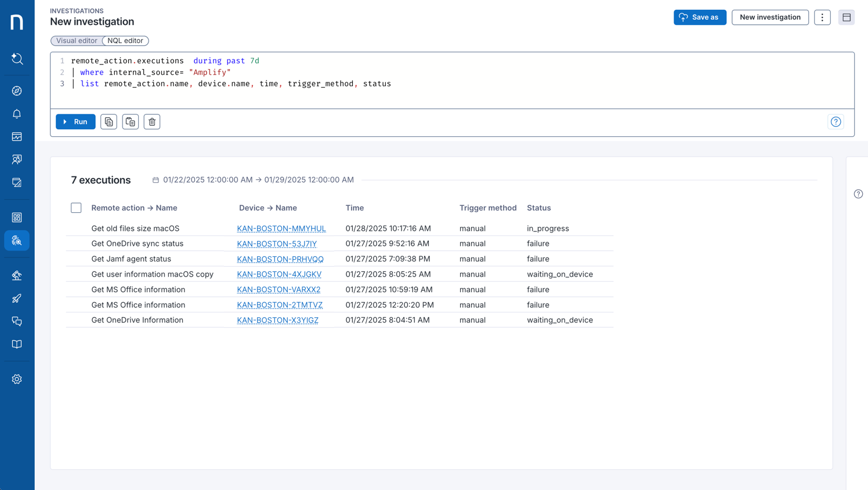
Task: Paste into the query editor via clipboard icon
Action: [130, 121]
